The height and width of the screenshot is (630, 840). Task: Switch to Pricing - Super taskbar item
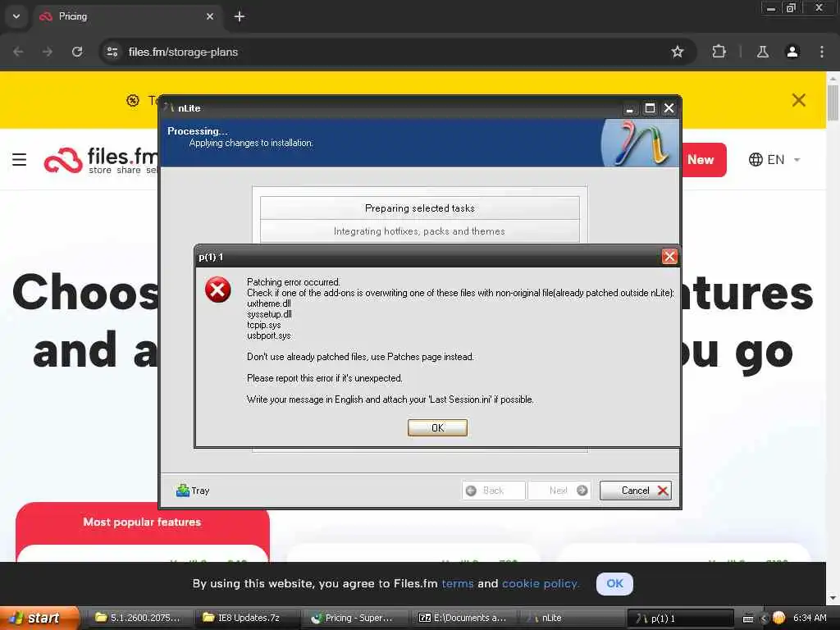pyautogui.click(x=354, y=618)
